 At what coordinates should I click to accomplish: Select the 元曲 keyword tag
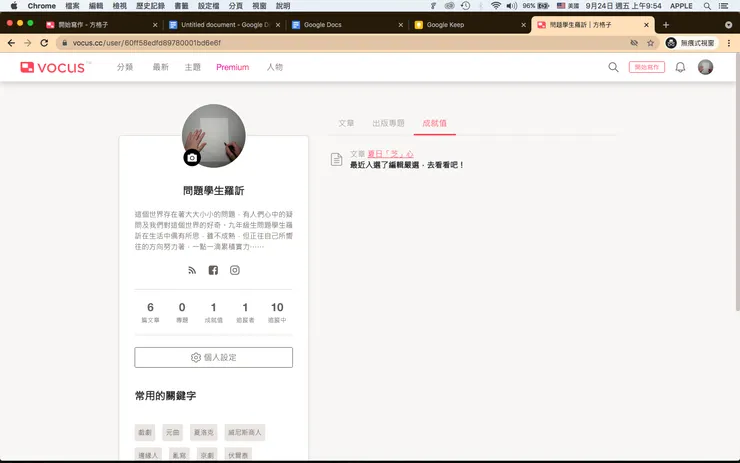[172, 432]
